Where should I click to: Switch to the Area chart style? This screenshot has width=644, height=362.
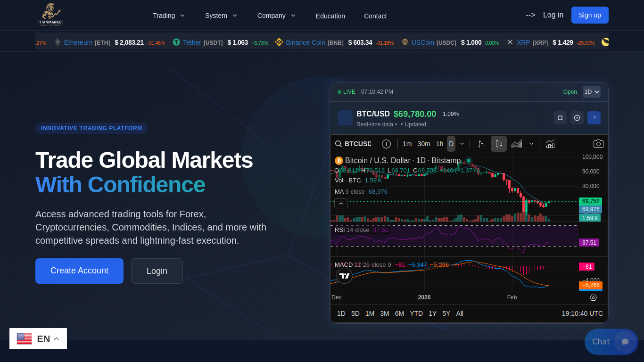pyautogui.click(x=516, y=144)
